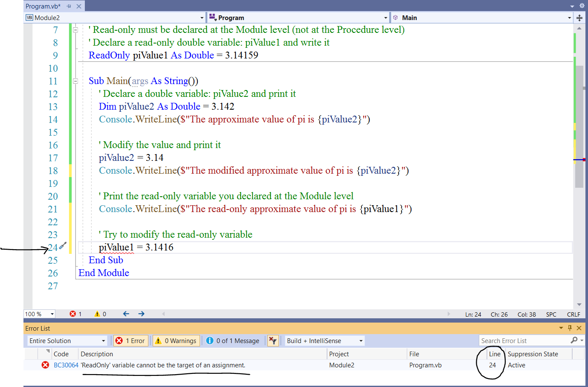The height and width of the screenshot is (387, 588).
Task: Click the piValue1 = 3.1416 code line
Action: tap(136, 247)
